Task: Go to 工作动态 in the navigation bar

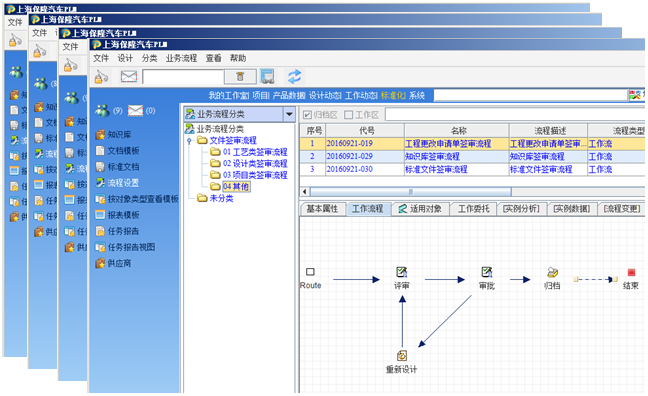Action: point(361,95)
